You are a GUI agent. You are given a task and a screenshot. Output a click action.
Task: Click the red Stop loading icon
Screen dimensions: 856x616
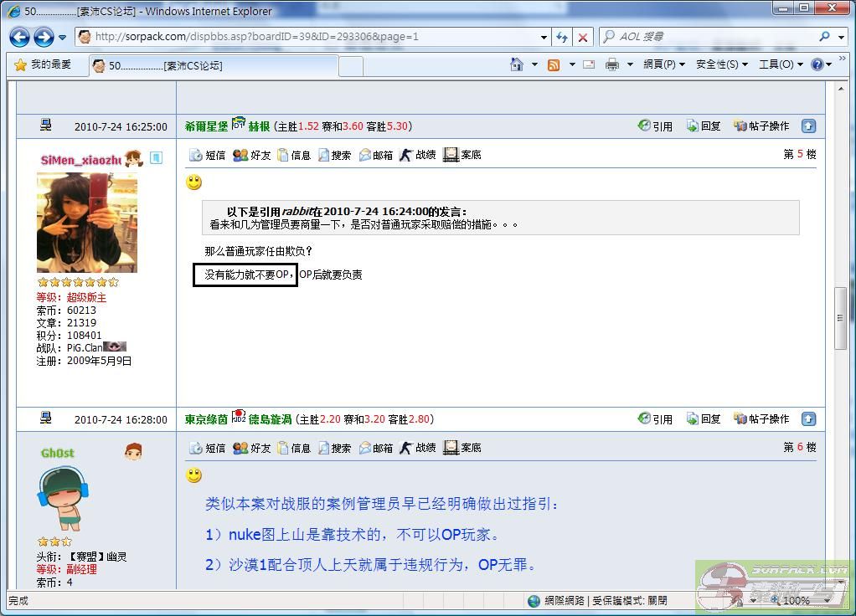point(583,37)
